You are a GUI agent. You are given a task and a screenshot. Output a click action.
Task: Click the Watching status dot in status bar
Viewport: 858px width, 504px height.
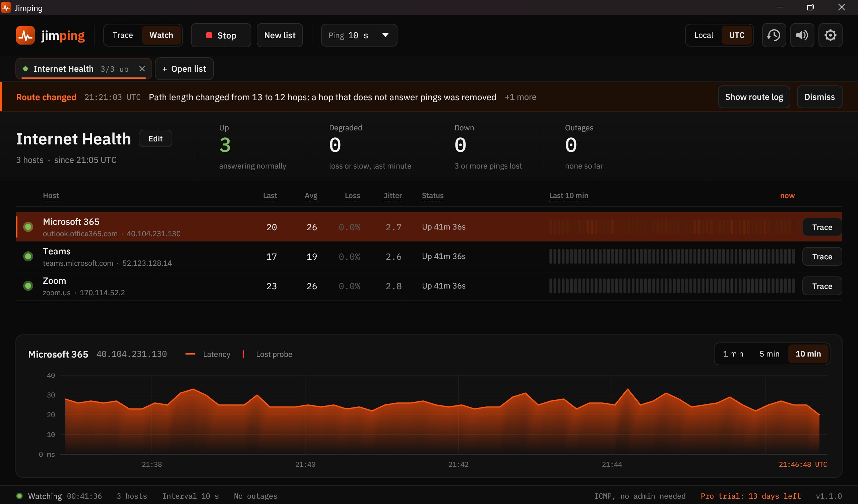click(19, 496)
